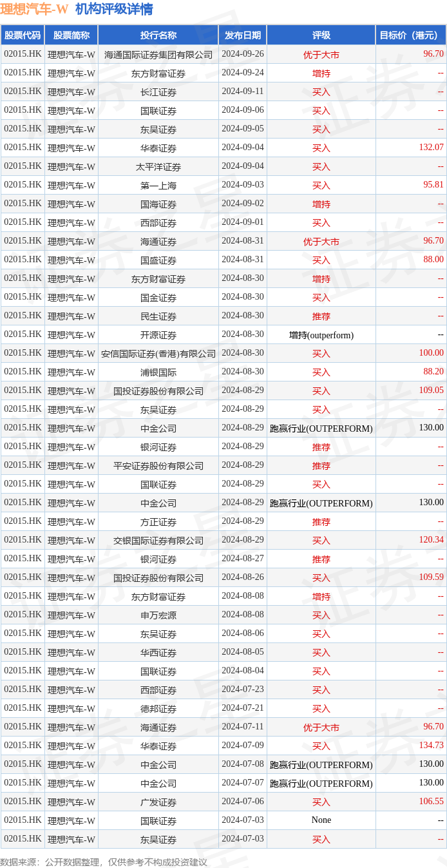Click the 评级 column header

[321, 35]
